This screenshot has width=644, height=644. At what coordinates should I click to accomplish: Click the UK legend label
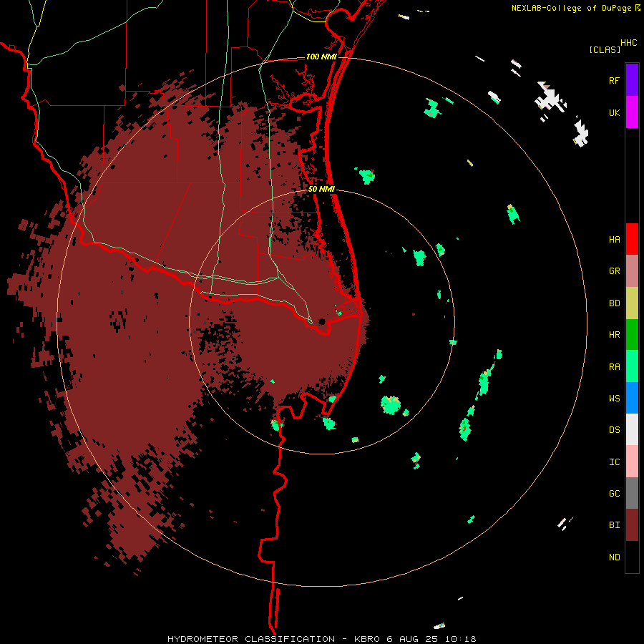pyautogui.click(x=615, y=112)
